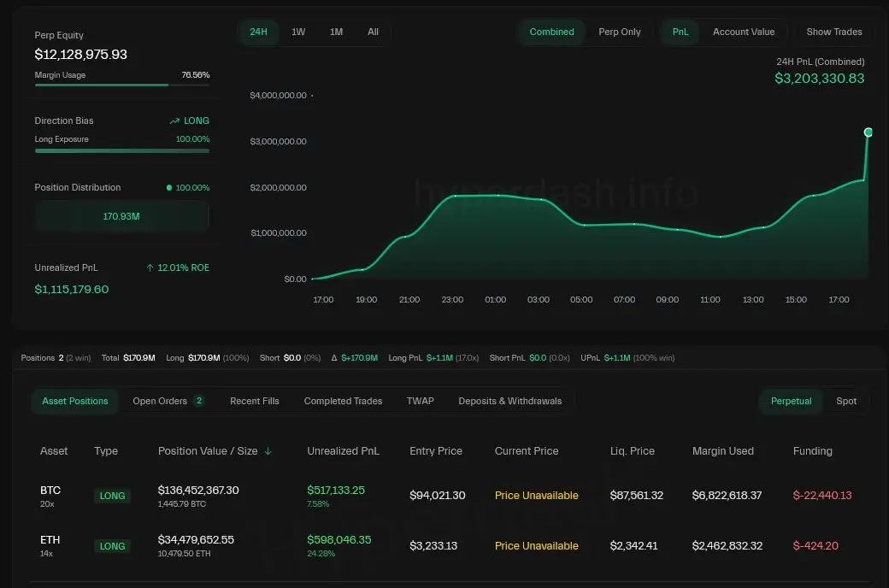Switch chart to Perp Only mode

pyautogui.click(x=619, y=32)
